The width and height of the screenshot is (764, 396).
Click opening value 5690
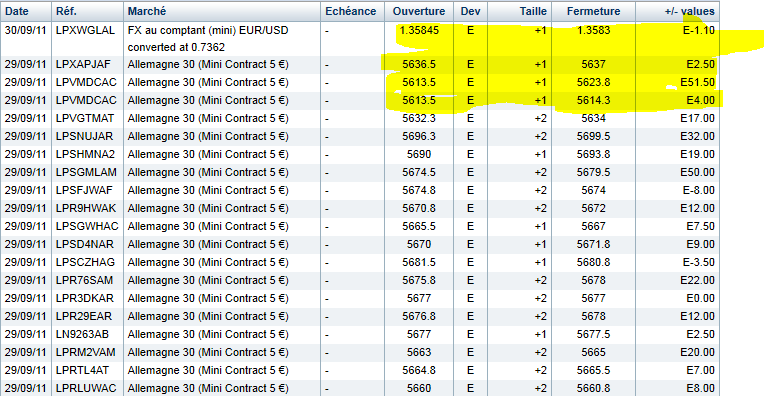419,154
